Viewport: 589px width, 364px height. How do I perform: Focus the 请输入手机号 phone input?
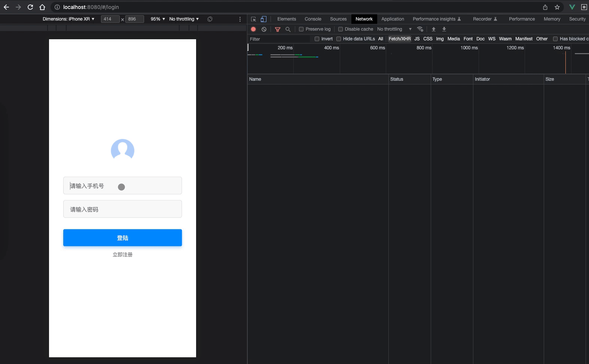coord(122,186)
